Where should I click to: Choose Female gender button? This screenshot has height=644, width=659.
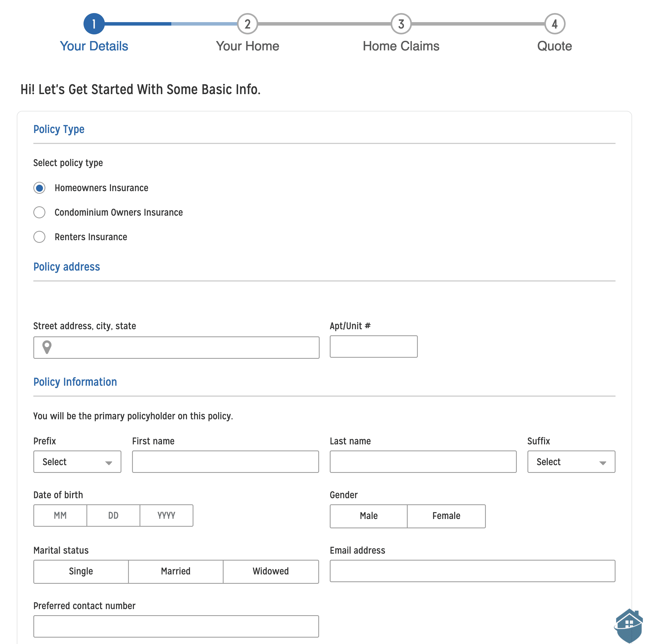tap(446, 516)
